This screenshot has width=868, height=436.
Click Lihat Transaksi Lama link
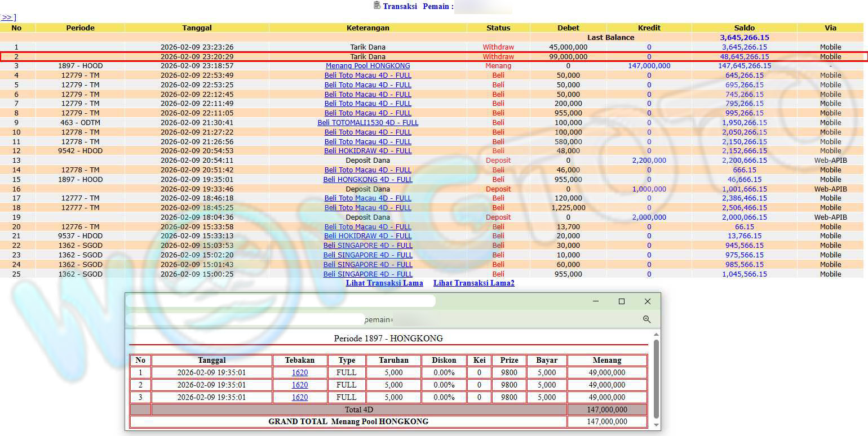(384, 283)
